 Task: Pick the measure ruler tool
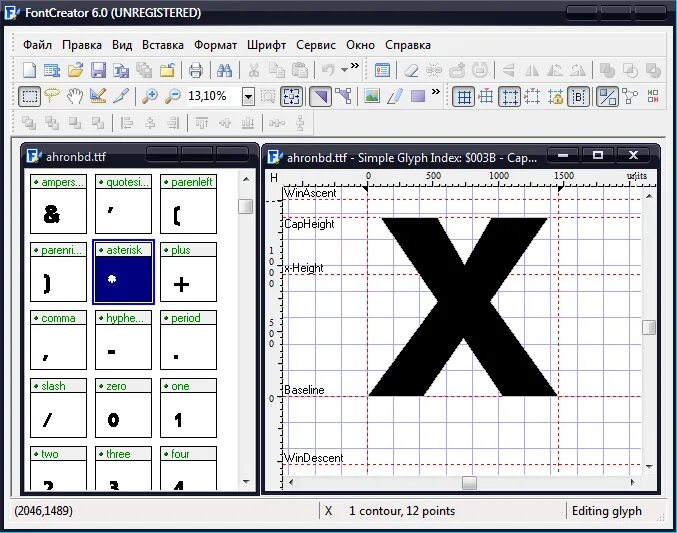tap(98, 96)
